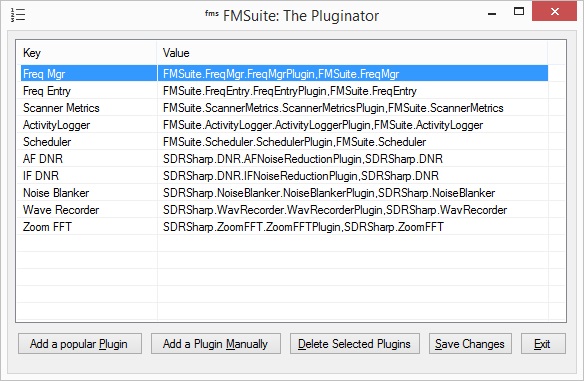Select the Zoom FFT key

click(47, 227)
